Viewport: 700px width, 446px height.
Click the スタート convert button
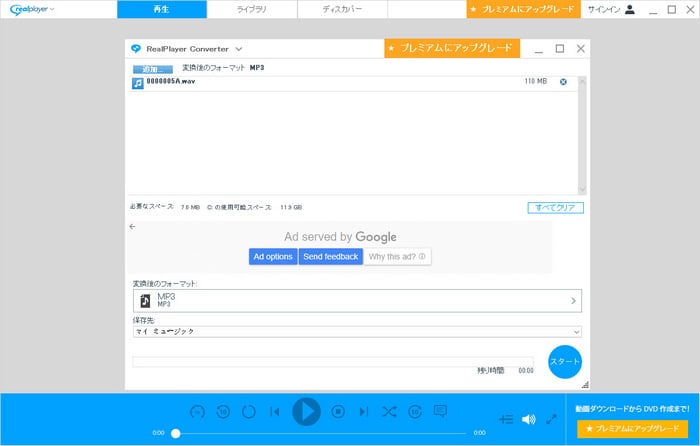pos(565,362)
